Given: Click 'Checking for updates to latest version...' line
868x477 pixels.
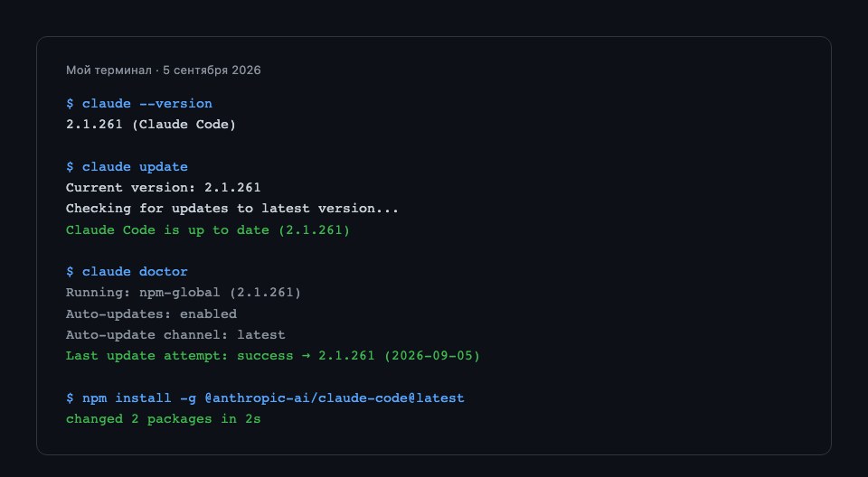Looking at the screenshot, I should click(232, 209).
